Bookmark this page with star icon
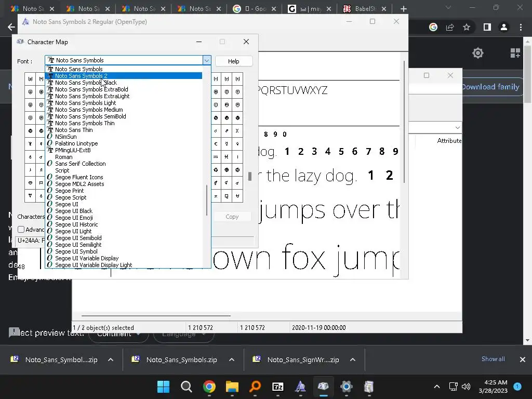Screen dimensions: 532x399 (x=467, y=27)
